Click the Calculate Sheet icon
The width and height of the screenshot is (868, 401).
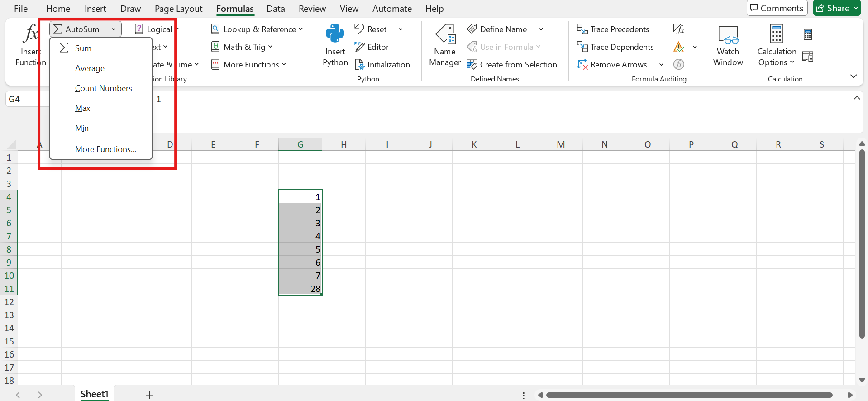[808, 57]
